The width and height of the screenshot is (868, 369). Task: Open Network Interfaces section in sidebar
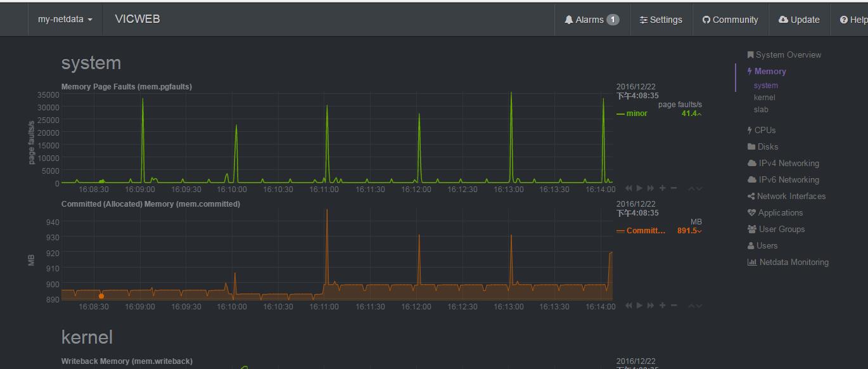point(791,196)
